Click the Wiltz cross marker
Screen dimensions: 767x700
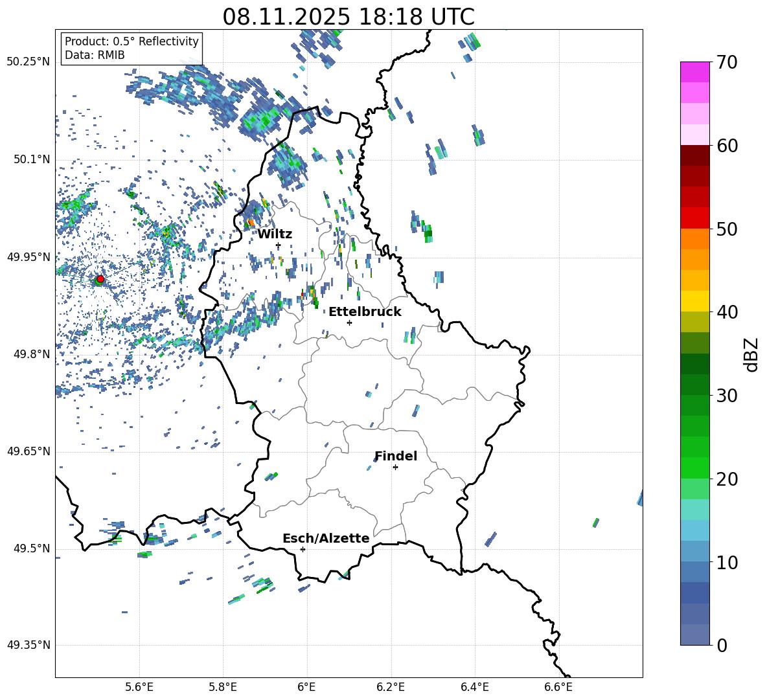pos(279,245)
